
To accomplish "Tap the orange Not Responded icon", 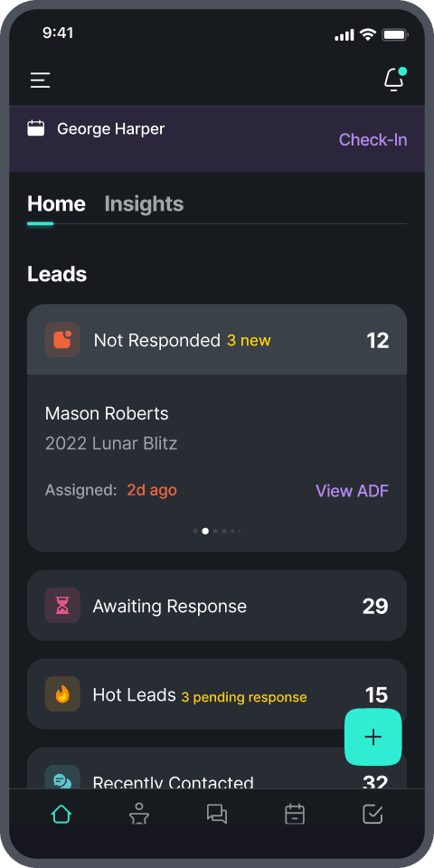I will (x=62, y=339).
